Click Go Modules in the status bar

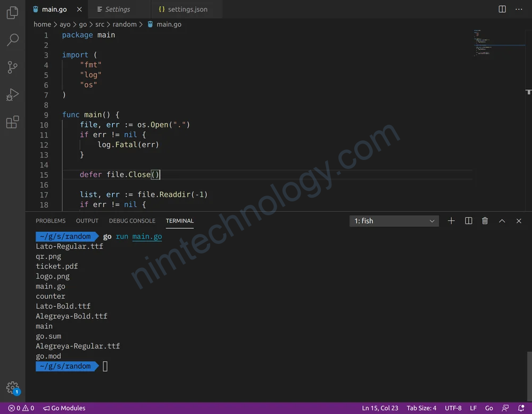tap(64, 408)
